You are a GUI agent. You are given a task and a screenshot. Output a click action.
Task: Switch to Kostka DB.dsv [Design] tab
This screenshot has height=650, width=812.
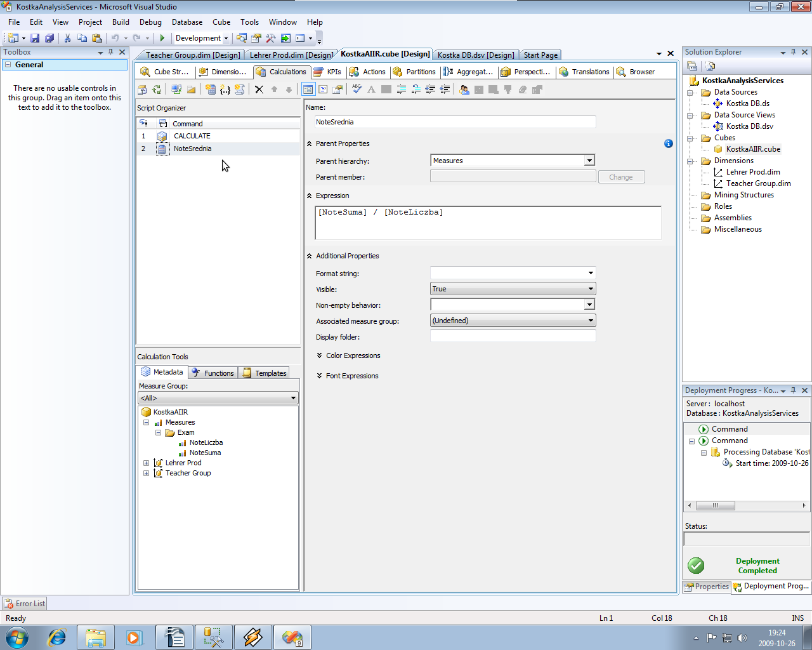[476, 55]
